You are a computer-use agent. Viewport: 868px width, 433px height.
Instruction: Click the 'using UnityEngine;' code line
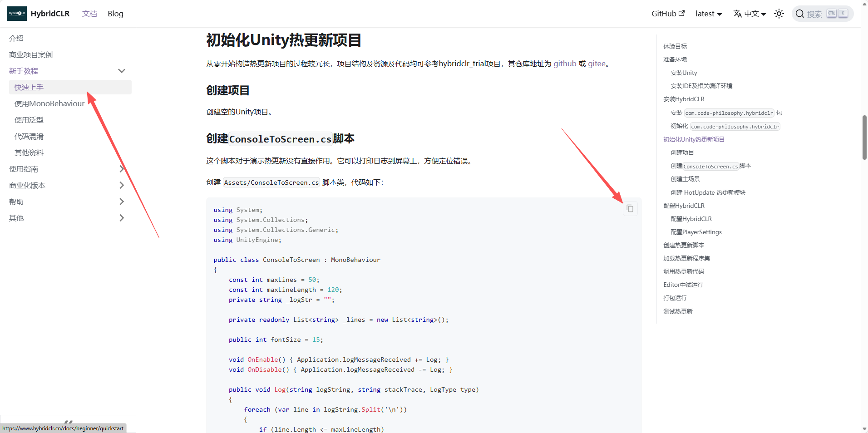247,240
